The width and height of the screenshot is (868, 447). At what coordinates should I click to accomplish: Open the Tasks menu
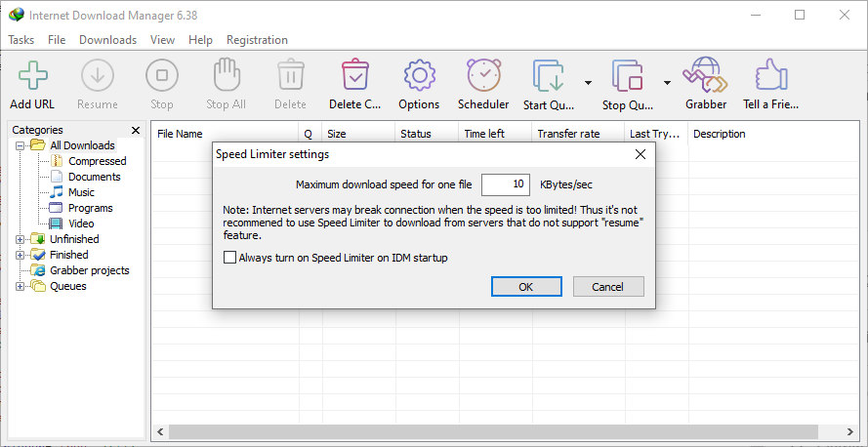click(x=21, y=40)
